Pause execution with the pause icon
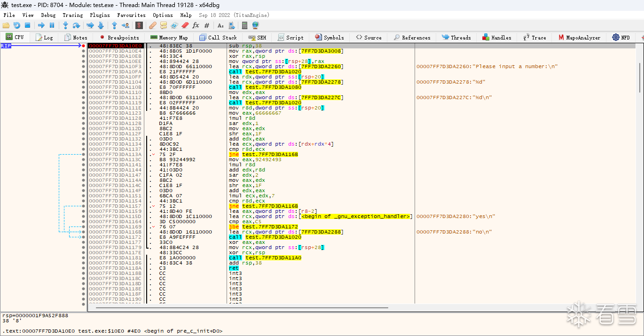Image resolution: width=644 pixels, height=336 pixels. tap(52, 25)
